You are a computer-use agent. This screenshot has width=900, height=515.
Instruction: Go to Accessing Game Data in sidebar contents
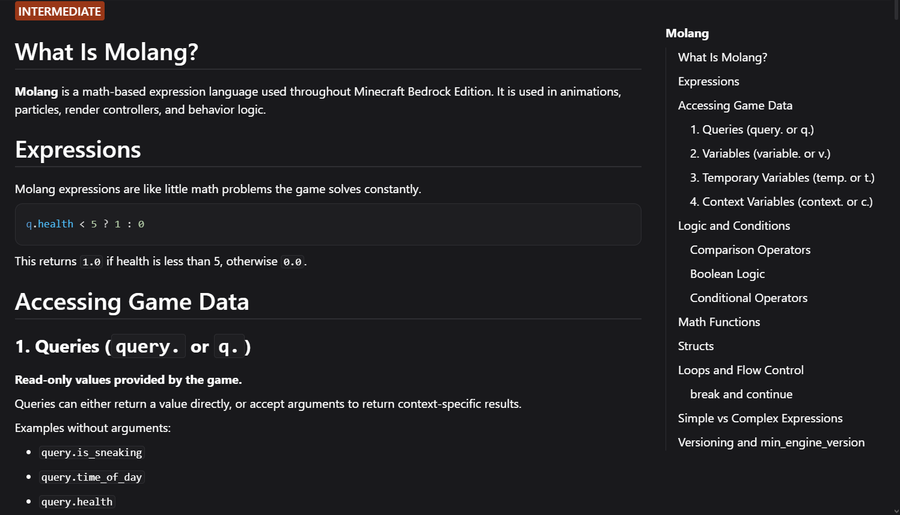pyautogui.click(x=735, y=105)
